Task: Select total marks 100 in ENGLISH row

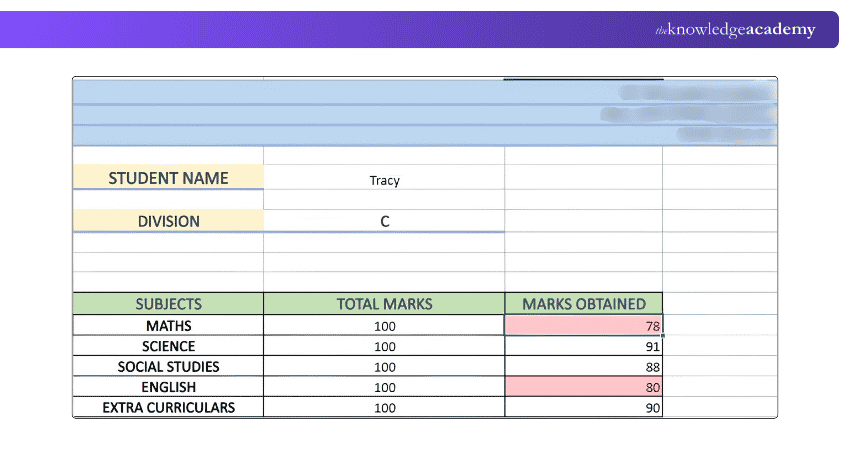Action: click(x=384, y=387)
